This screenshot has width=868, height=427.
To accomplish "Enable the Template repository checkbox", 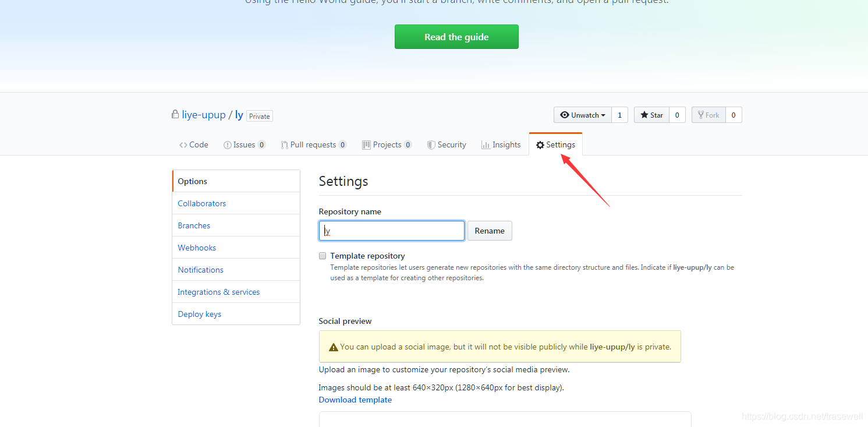I will 323,255.
